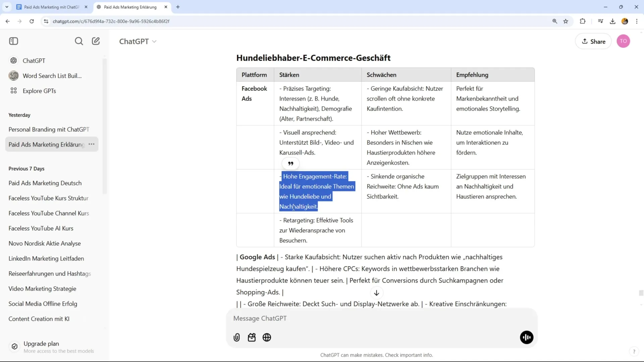Click the zoom magnifier icon in the address bar
This screenshot has width=644, height=362.
point(555,21)
